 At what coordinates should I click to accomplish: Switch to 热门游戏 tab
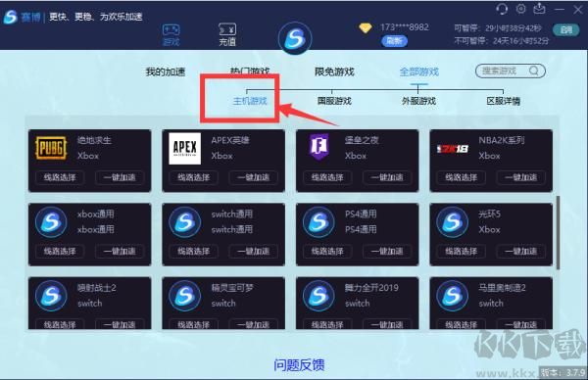pos(250,71)
